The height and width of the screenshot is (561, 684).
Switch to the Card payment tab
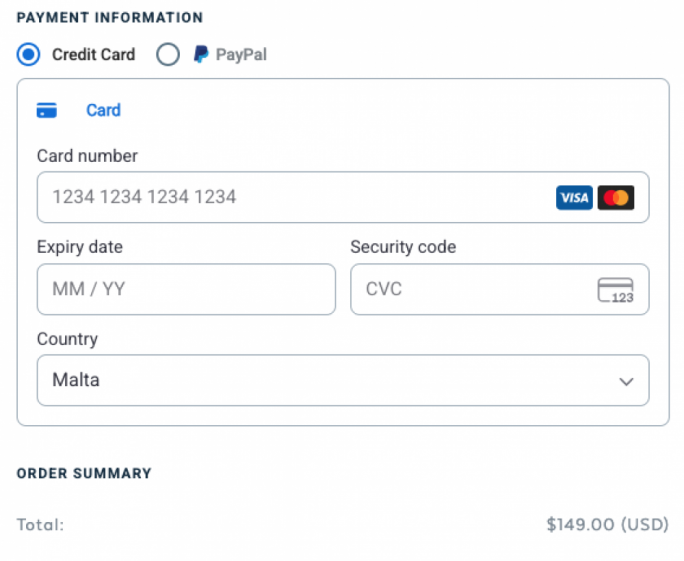click(103, 111)
